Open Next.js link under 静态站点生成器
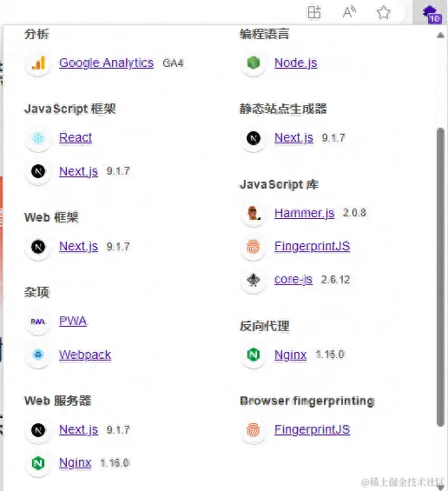Screen dimensions: 448x491 293,138
